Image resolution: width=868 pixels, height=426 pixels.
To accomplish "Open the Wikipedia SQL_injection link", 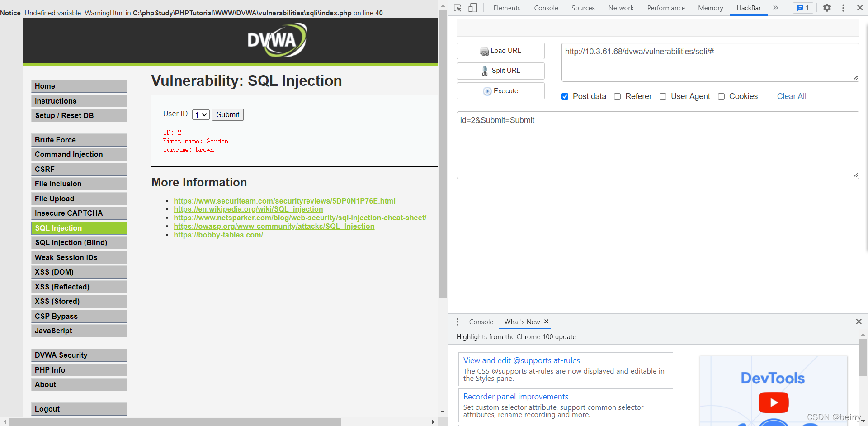I will point(248,209).
